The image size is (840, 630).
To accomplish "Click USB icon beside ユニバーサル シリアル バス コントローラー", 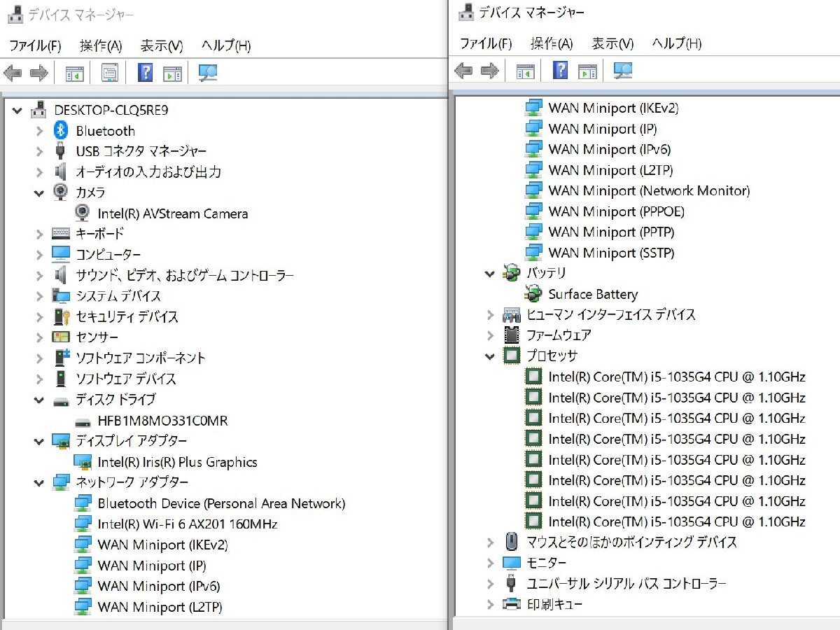I will coord(512,583).
